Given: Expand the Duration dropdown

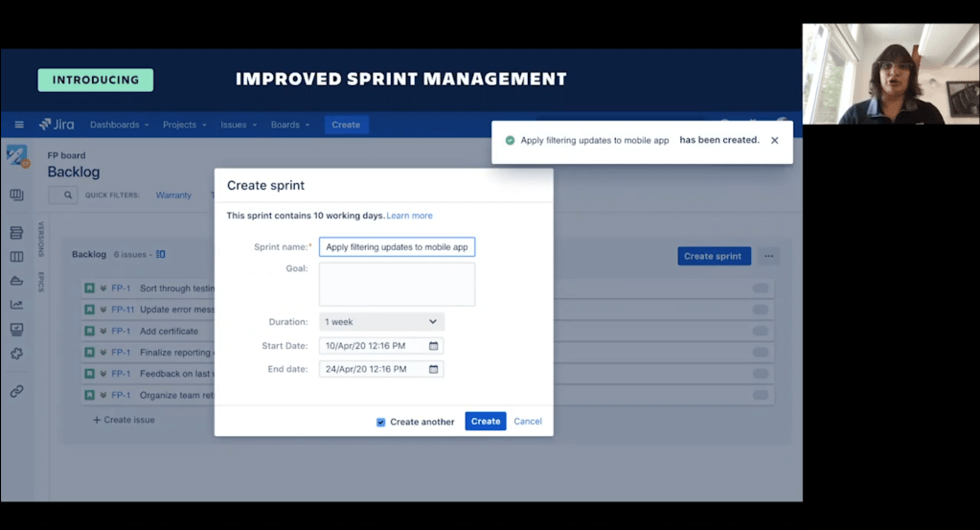Looking at the screenshot, I should [x=381, y=322].
